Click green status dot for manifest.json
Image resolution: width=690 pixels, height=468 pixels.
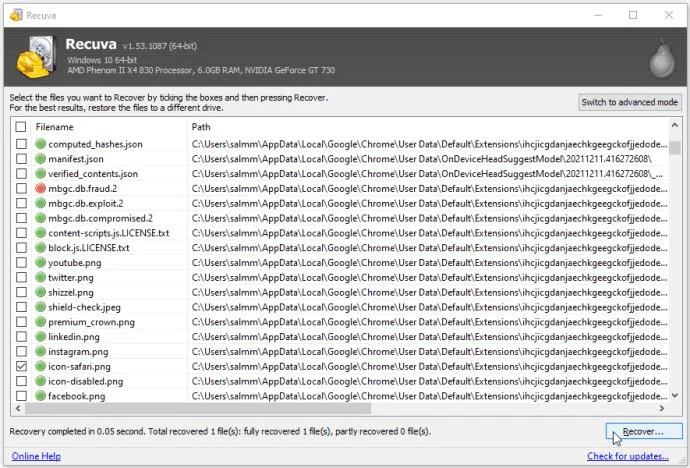tap(40, 159)
